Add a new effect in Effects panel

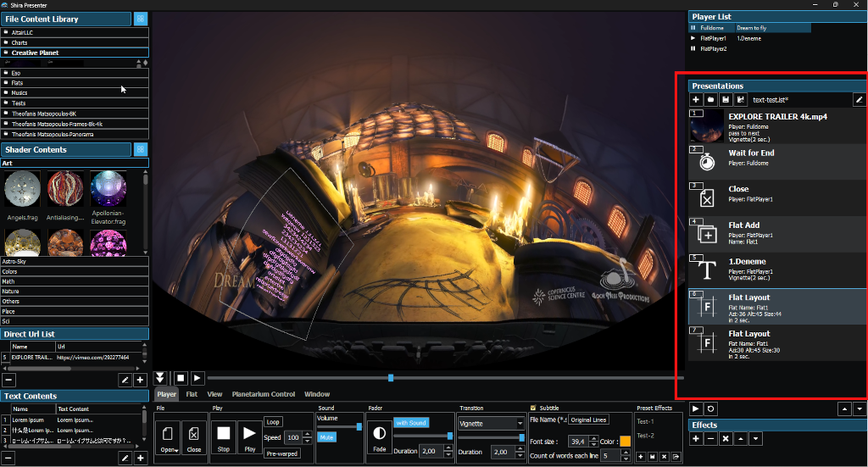pos(696,439)
